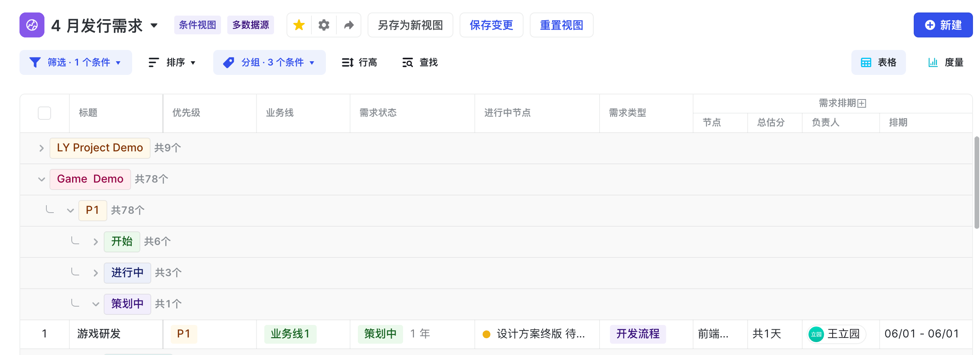Click 王立园 assignee avatar

(x=816, y=334)
